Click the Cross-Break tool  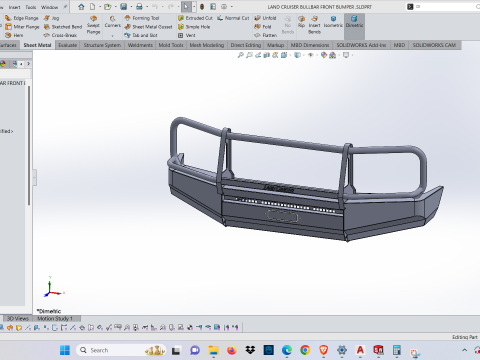click(60, 35)
